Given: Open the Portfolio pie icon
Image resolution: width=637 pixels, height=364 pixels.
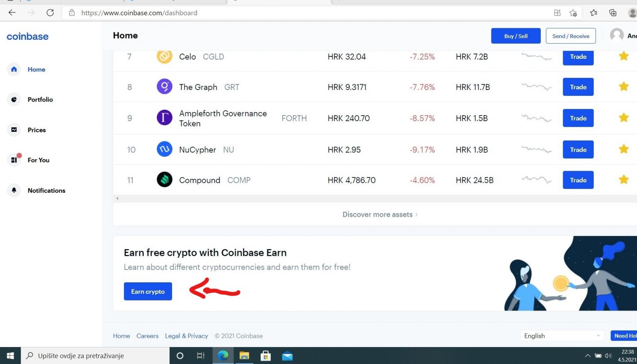Looking at the screenshot, I should [14, 99].
